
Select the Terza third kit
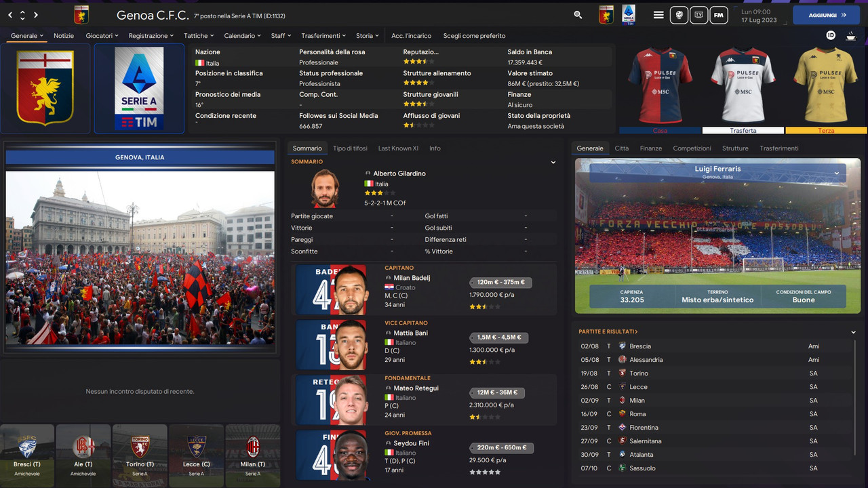click(x=826, y=88)
